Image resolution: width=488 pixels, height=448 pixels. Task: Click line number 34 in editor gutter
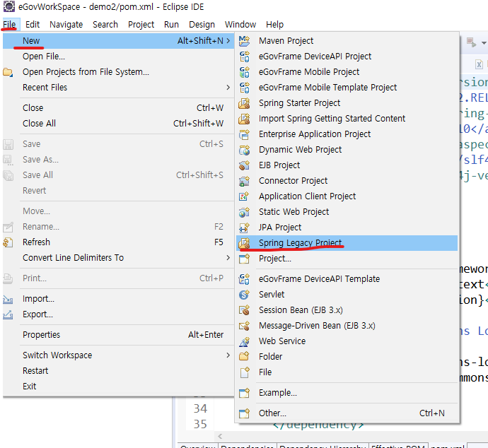200,408
